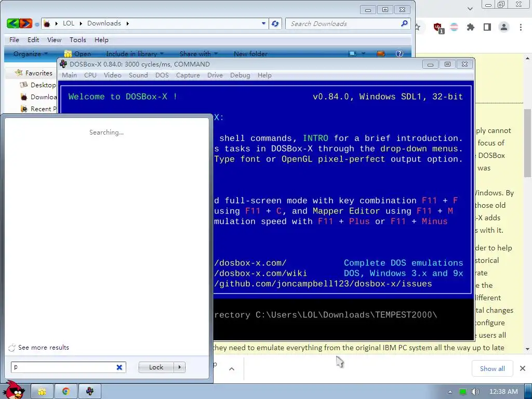Click the Lock button in Start menu
The height and width of the screenshot is (399, 532).
pos(156,367)
